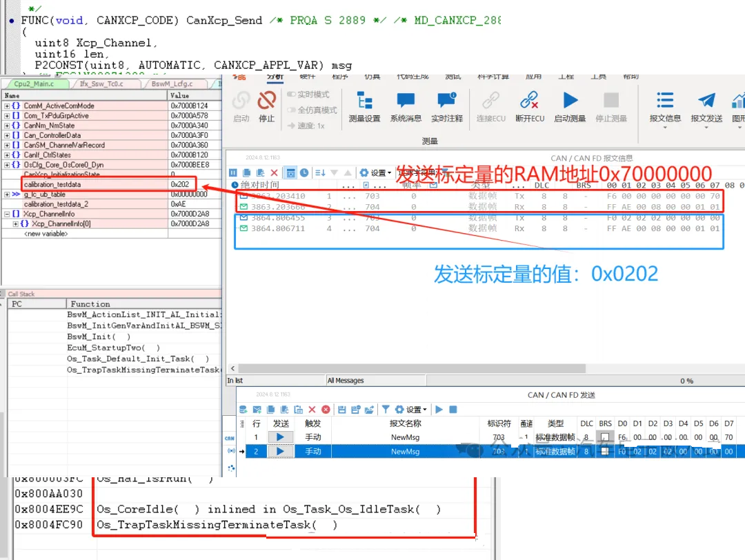Expand the CanSM_ChannelVarRecord variable
This screenshot has height=560, width=745.
pyautogui.click(x=7, y=146)
